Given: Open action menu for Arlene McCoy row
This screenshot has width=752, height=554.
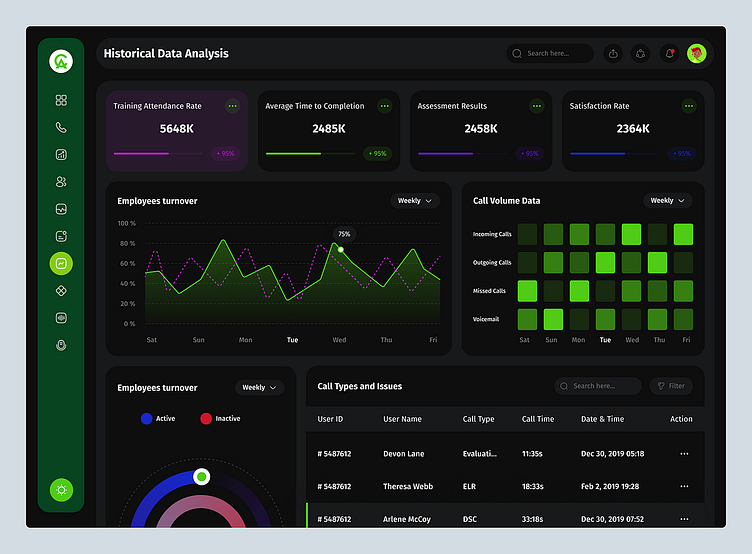Looking at the screenshot, I should pyautogui.click(x=684, y=519).
